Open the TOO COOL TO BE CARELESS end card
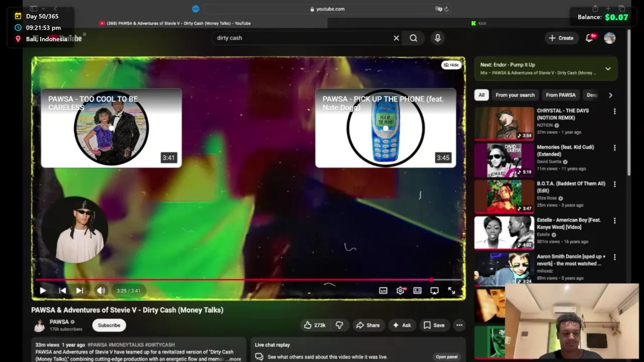Viewport: 644px width, 362px height. tap(111, 128)
